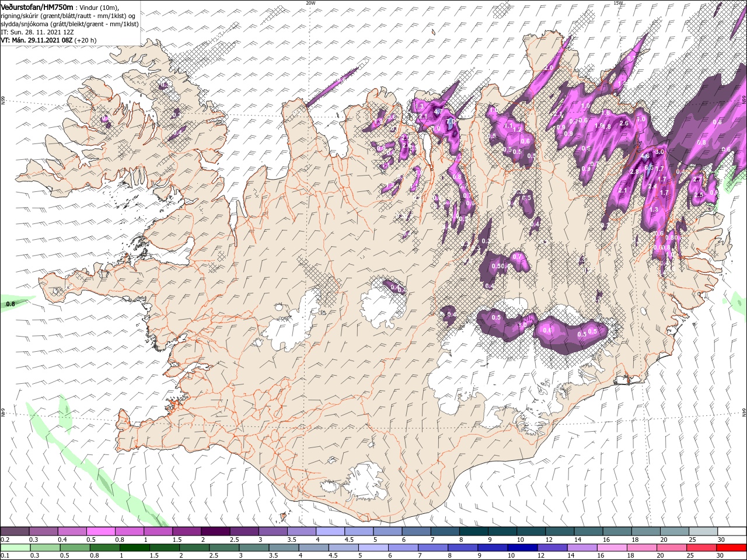Click the light pink 16–18 rain swatch
747x560 pixels.
[x=612, y=548]
